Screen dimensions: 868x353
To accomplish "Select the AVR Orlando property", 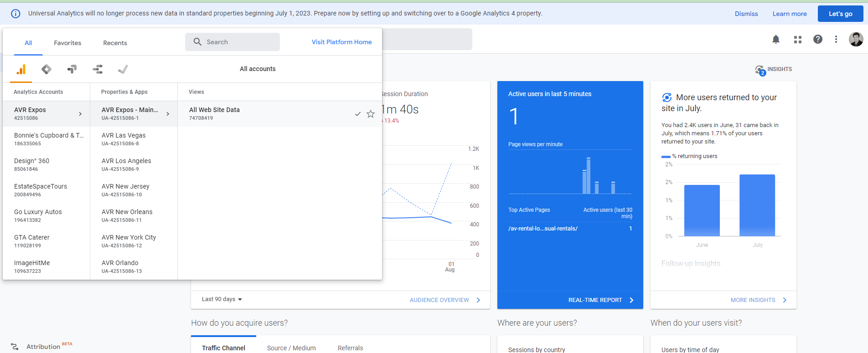I will click(x=134, y=267).
